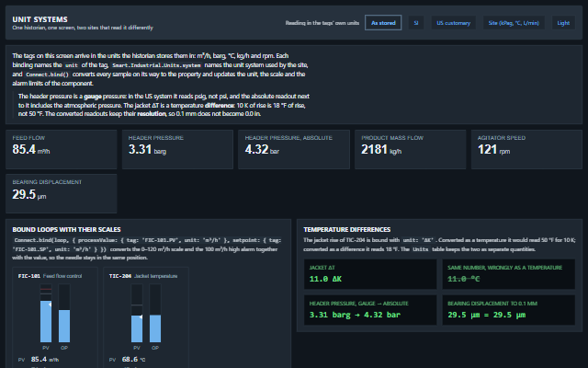Switch units to US customary
The width and height of the screenshot is (588, 368).
coord(453,23)
